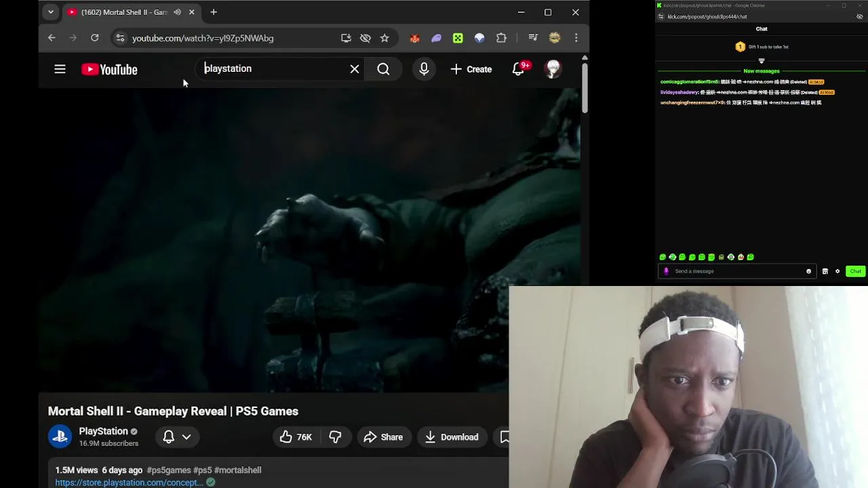Image resolution: width=868 pixels, height=488 pixels.
Task: Bookmark this page with the star
Action: click(384, 38)
